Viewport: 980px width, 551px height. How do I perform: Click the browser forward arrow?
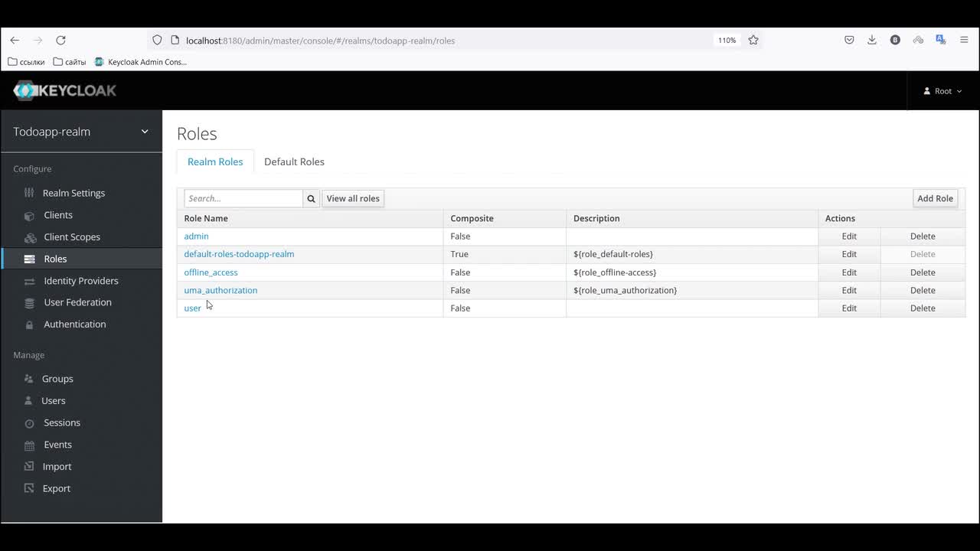pyautogui.click(x=38, y=40)
